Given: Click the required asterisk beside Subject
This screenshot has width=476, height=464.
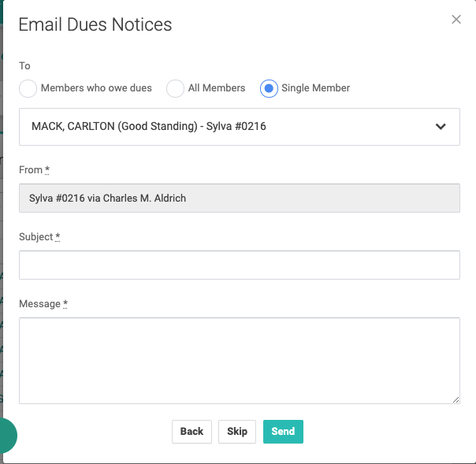Looking at the screenshot, I should [x=58, y=236].
